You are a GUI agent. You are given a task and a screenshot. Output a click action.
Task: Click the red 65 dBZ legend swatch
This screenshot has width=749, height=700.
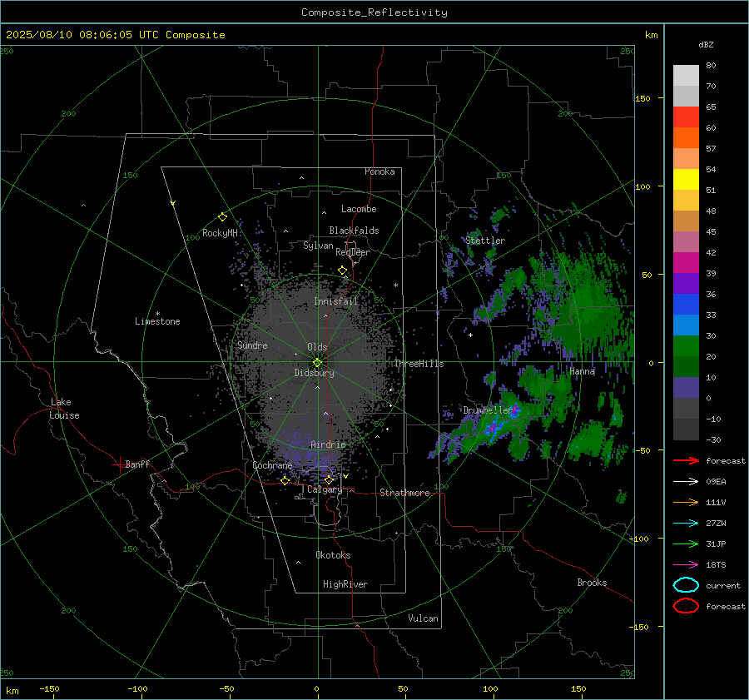click(x=686, y=117)
